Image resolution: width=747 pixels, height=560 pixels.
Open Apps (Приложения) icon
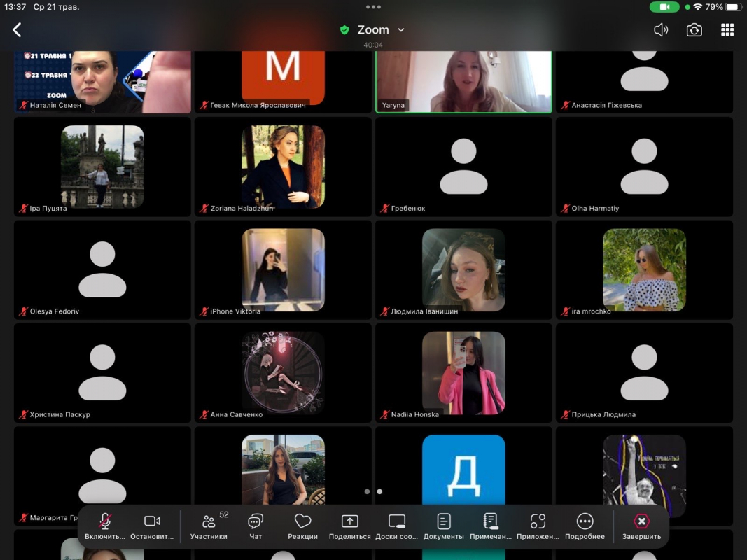coord(538,526)
